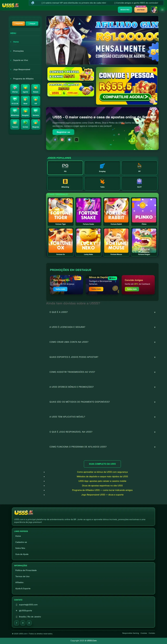Expand the affiliate program FAQ question
This screenshot has width=167, height=644.
[102, 447]
